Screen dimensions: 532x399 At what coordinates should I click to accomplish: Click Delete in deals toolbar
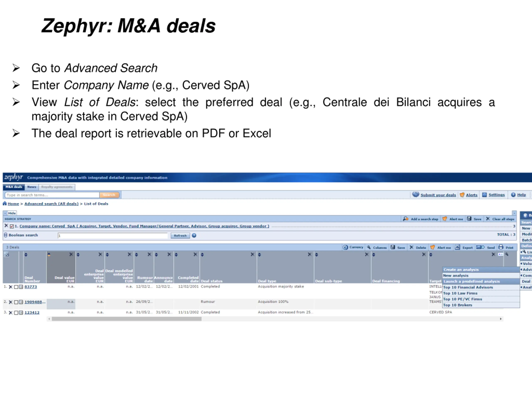click(x=418, y=247)
